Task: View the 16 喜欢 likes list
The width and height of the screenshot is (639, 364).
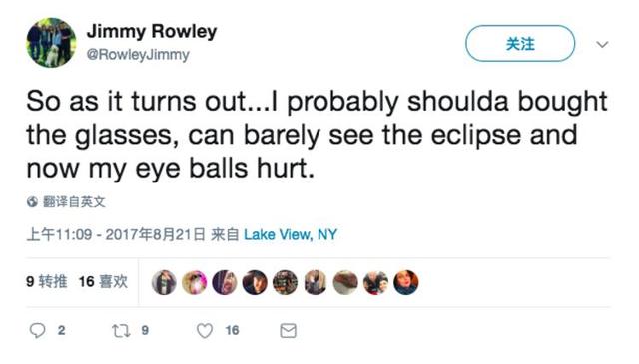Action: (103, 282)
